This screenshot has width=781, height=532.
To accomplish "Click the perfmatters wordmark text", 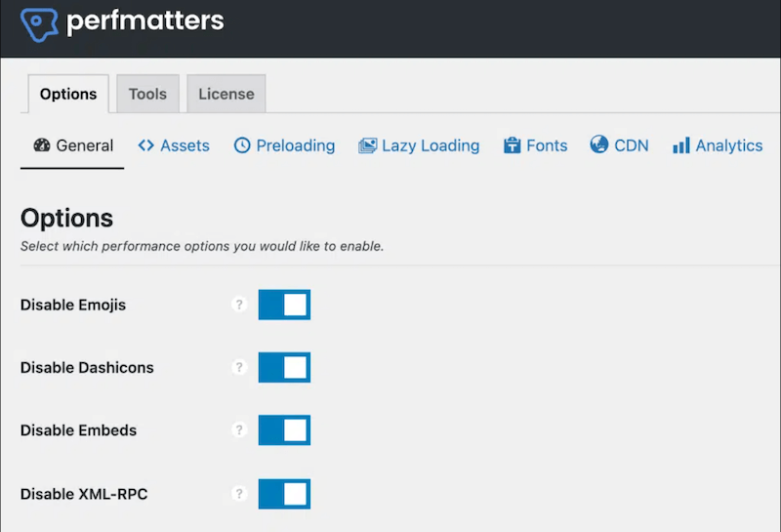I will [x=144, y=21].
